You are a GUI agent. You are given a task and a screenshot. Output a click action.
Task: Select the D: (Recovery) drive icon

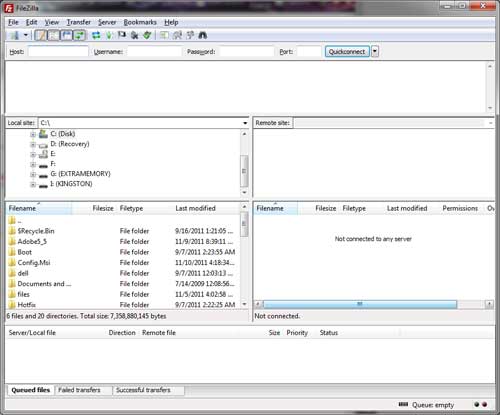click(x=43, y=145)
